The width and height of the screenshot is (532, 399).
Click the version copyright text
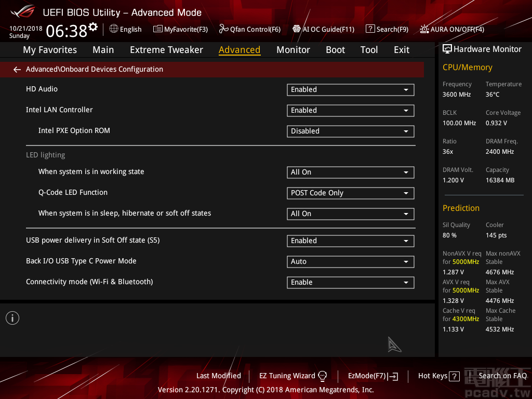click(265, 390)
